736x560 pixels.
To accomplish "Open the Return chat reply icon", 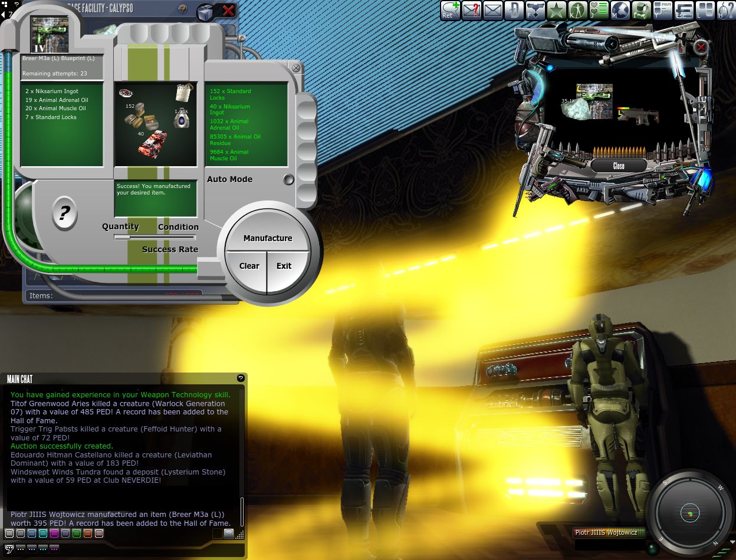I will (451, 10).
